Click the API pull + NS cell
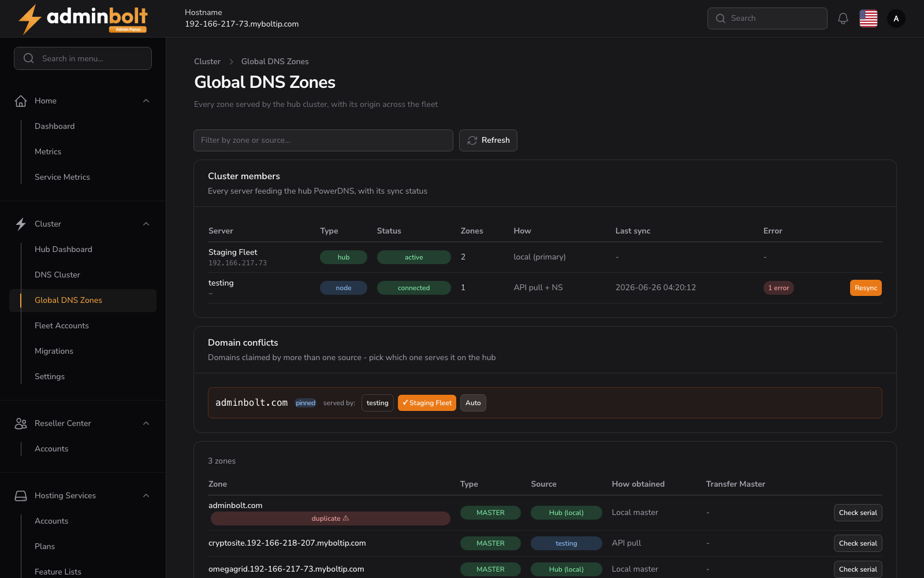 pyautogui.click(x=538, y=287)
